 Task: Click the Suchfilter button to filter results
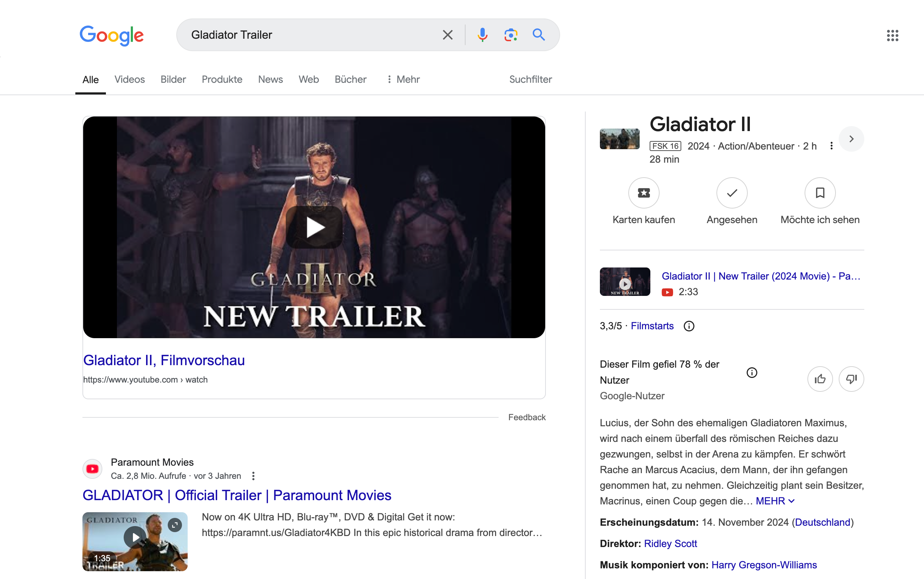coord(530,79)
